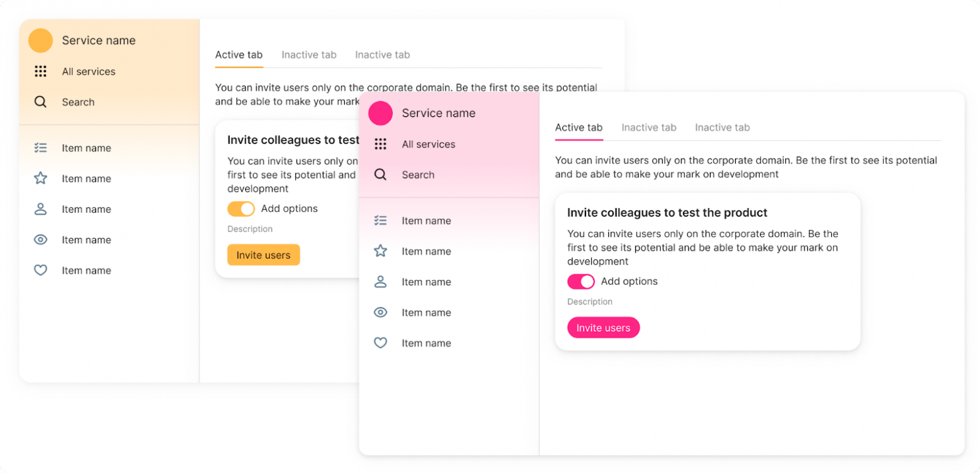
Task: Click the orange Service name avatar circle
Action: (40, 40)
